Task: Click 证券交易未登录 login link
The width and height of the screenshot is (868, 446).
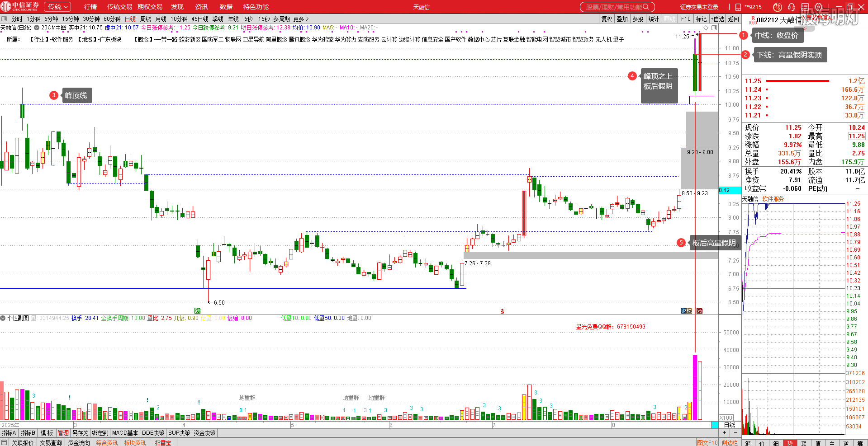Action: point(699,7)
